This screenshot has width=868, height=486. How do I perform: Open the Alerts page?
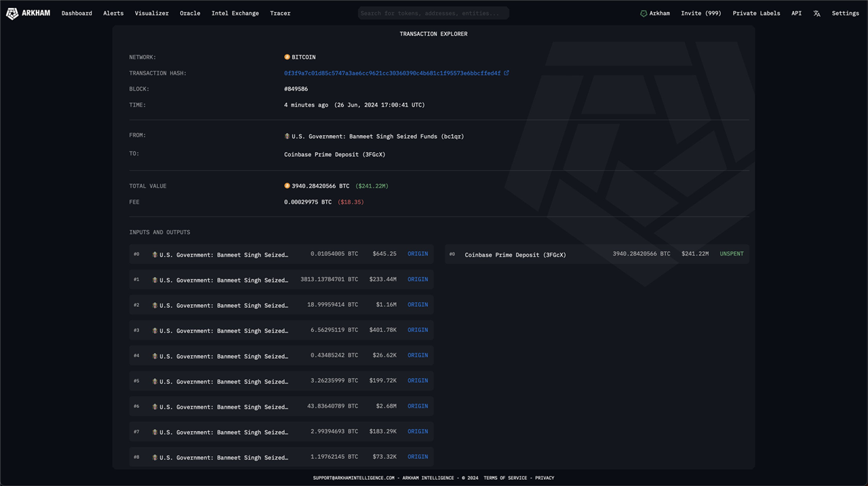point(113,13)
